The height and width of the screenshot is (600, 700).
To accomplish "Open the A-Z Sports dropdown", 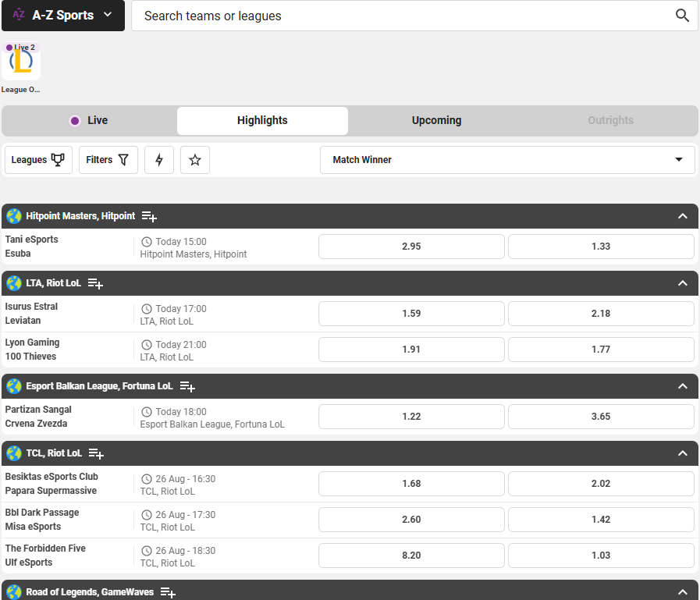I will point(63,15).
